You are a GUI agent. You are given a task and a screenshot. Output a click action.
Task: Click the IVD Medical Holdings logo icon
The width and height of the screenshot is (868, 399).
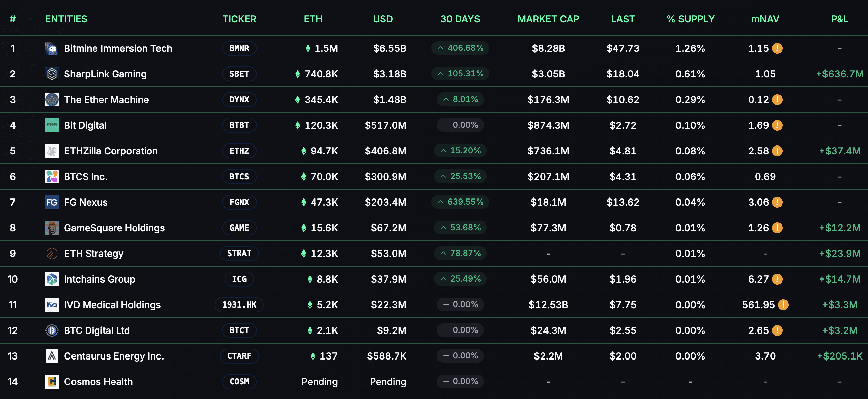click(52, 305)
